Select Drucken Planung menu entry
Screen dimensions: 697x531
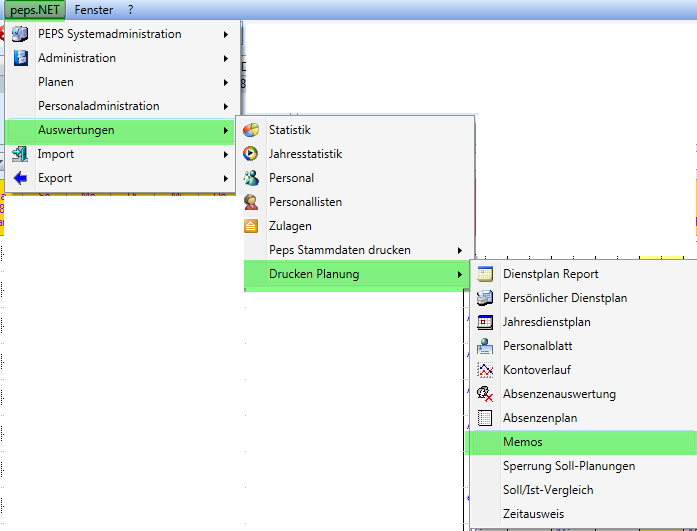point(357,274)
